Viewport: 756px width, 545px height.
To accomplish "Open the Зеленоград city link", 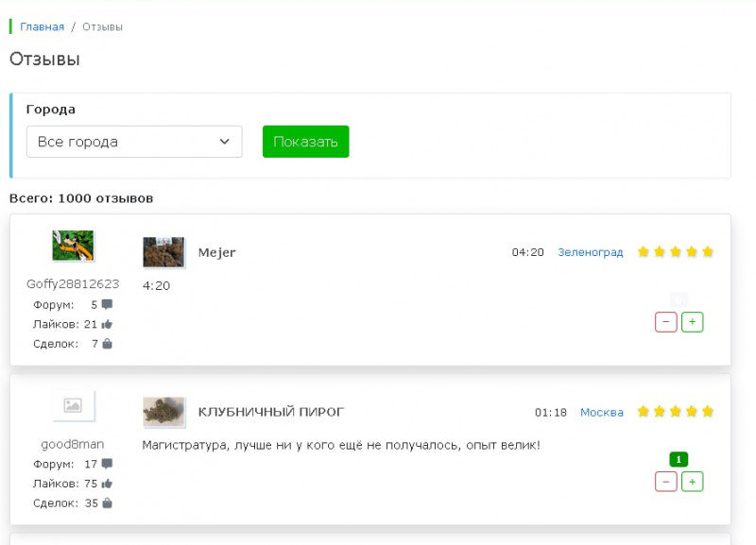I will click(591, 252).
